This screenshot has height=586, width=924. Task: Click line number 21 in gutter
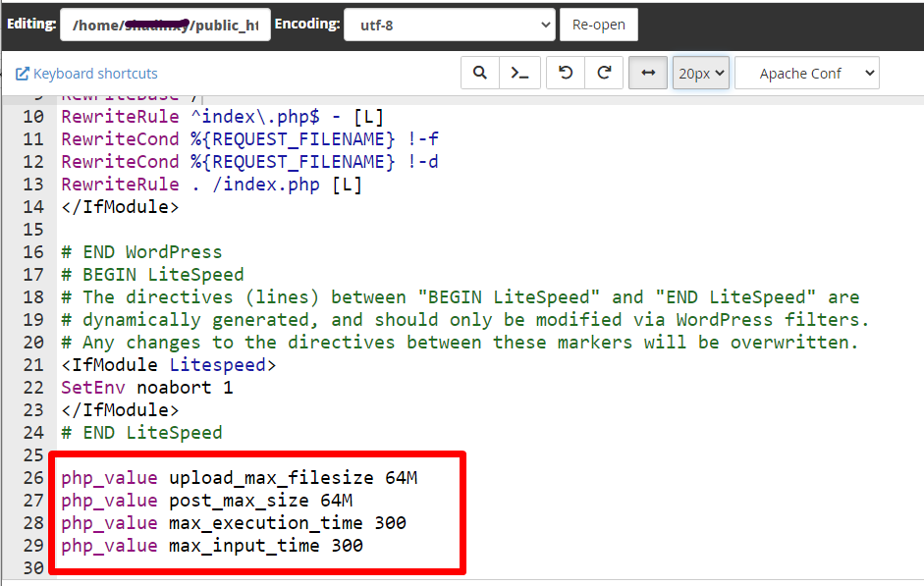(33, 365)
